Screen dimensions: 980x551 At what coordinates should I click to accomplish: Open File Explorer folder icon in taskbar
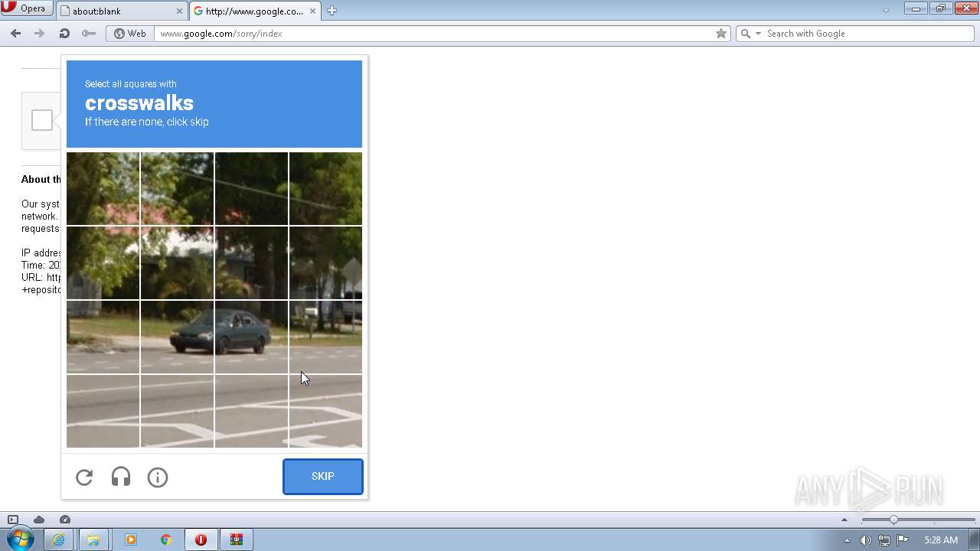93,540
